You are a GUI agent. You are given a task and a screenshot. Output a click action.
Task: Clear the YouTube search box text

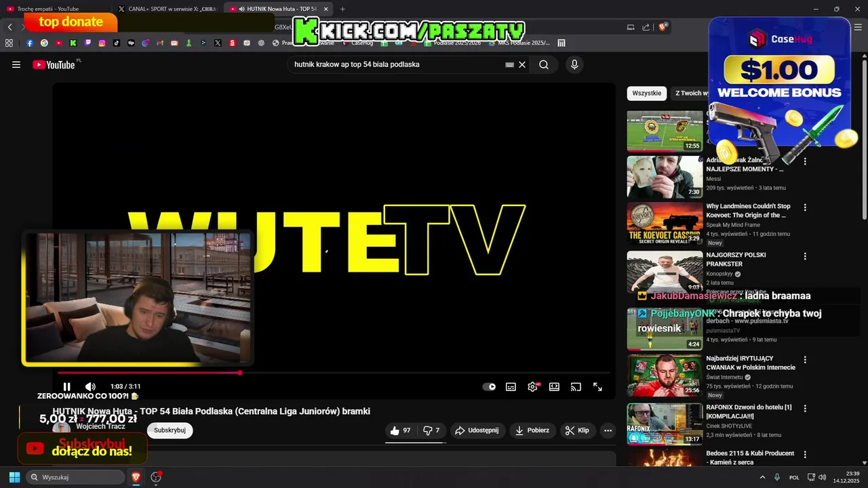pyautogui.click(x=522, y=64)
